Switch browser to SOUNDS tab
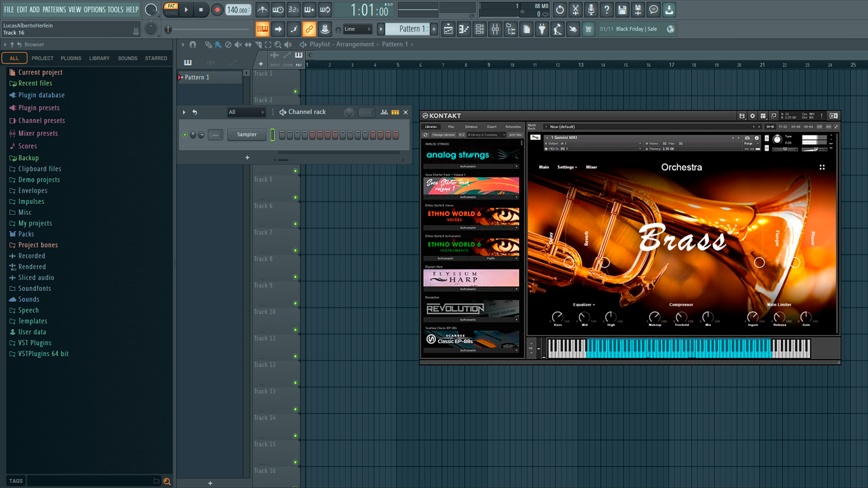 [x=128, y=58]
